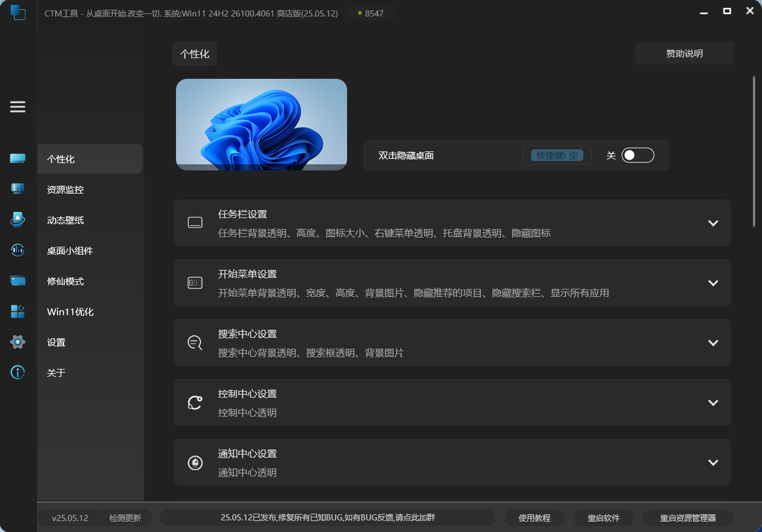The width and height of the screenshot is (762, 532).
Task: Click the 快捷键: 空 hotkey field
Action: pyautogui.click(x=557, y=155)
